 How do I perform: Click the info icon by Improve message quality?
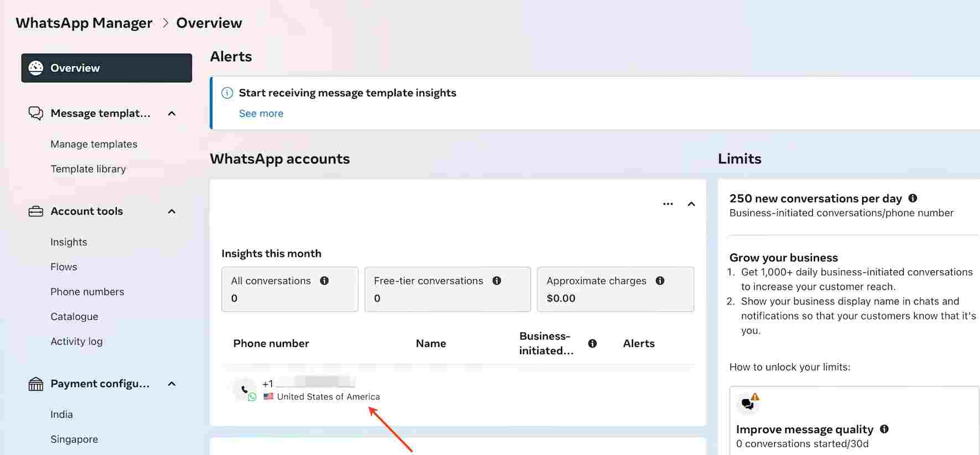[x=884, y=429]
